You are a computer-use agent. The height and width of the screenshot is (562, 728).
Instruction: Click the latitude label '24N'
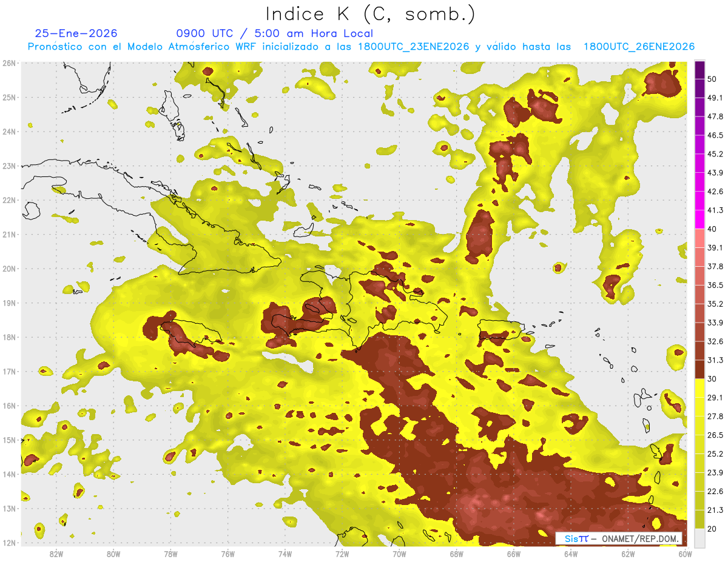click(x=9, y=132)
